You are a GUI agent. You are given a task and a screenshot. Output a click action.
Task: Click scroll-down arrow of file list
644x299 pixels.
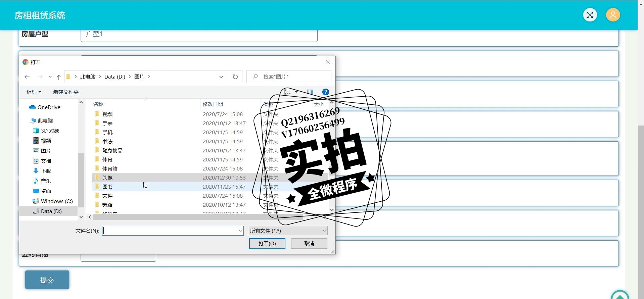pos(332,210)
